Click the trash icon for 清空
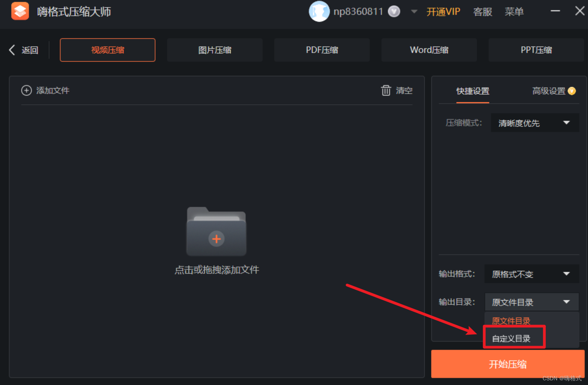The height and width of the screenshot is (385, 588). (386, 90)
